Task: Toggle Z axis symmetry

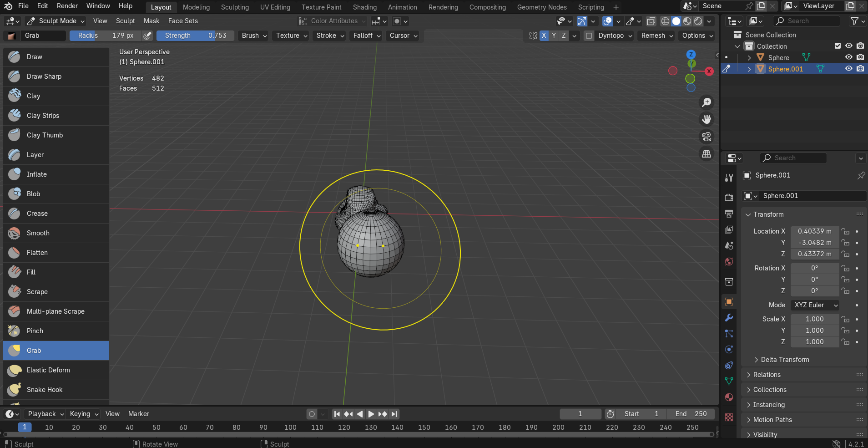Action: point(564,36)
